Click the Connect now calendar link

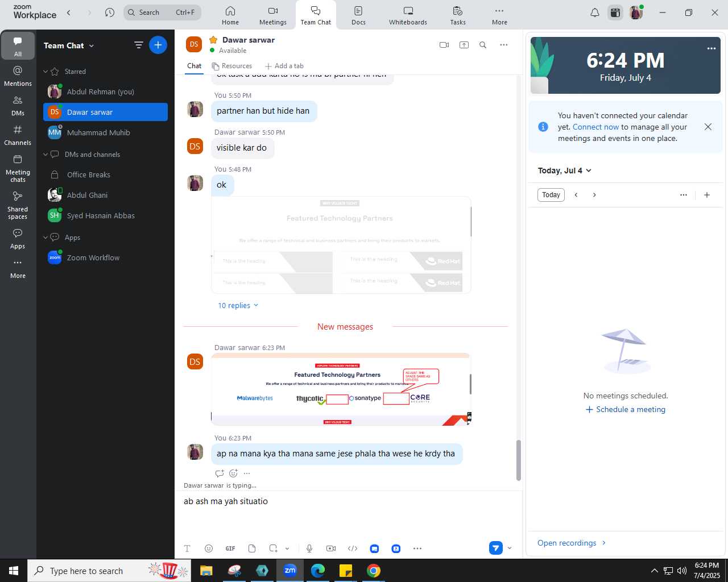(595, 127)
